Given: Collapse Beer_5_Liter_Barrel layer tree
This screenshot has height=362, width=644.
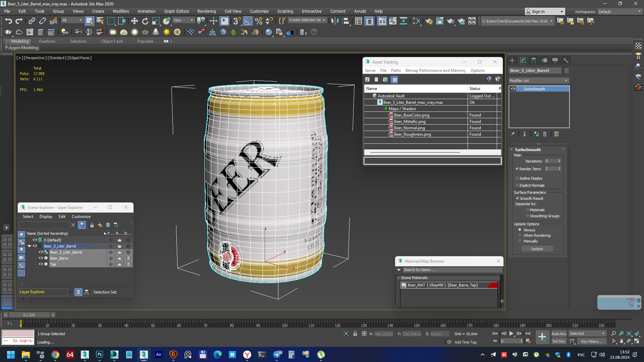Looking at the screenshot, I should pyautogui.click(x=30, y=246).
